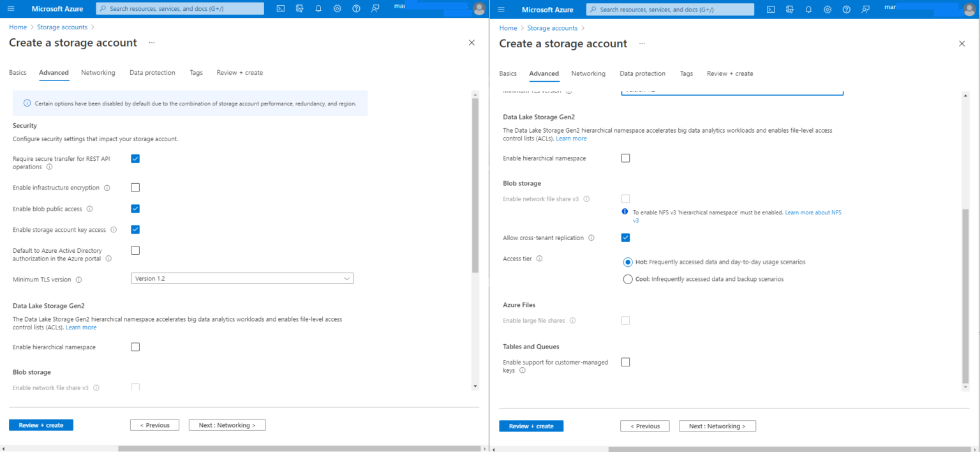Click the account avatar in the top right
This screenshot has height=452, width=980.
(480, 8)
